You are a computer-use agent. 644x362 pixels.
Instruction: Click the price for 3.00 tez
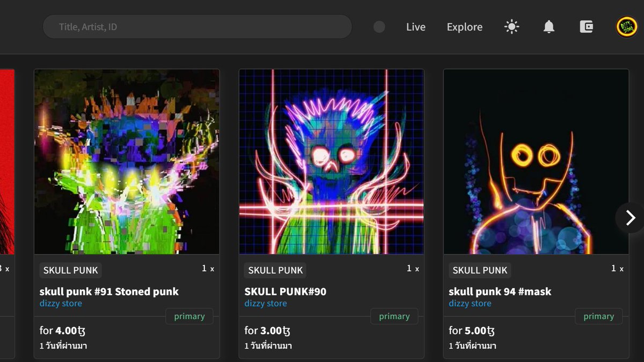267,330
